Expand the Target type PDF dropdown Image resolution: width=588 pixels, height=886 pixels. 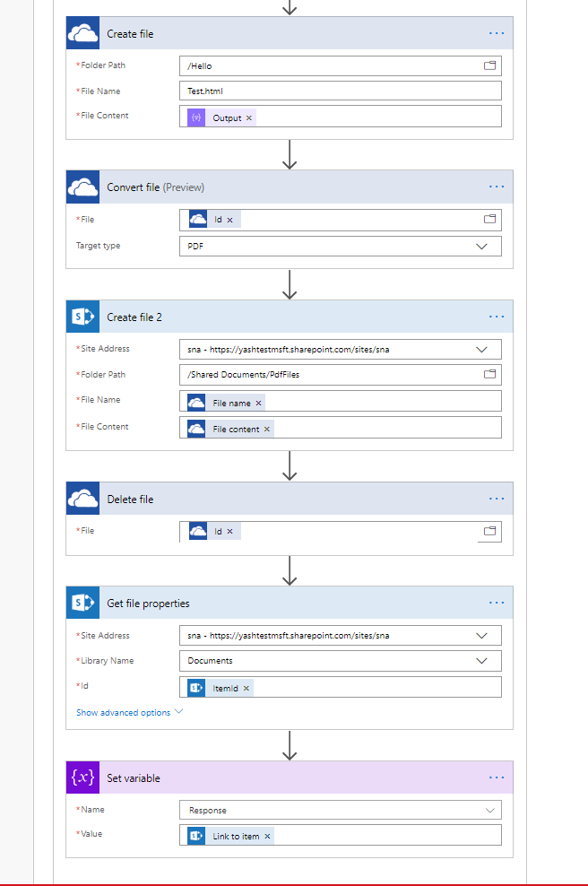(x=481, y=247)
